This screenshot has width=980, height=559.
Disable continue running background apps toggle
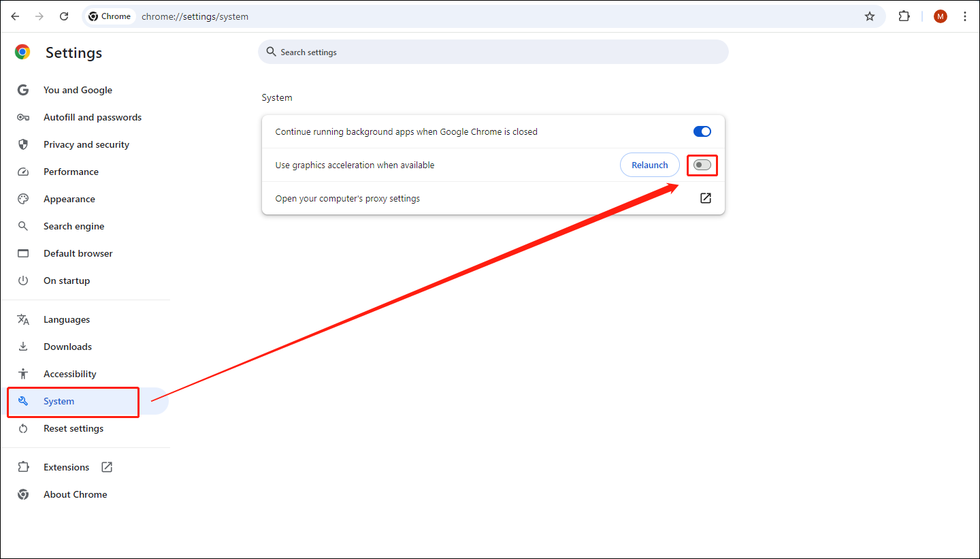(702, 131)
